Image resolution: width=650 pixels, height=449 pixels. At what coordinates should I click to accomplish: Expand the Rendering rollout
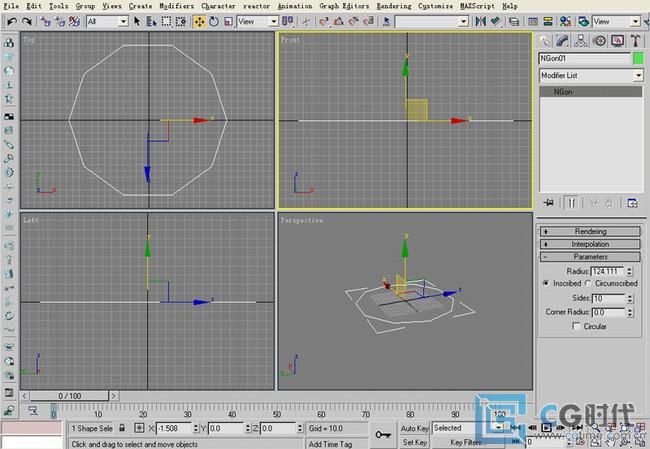click(x=590, y=231)
